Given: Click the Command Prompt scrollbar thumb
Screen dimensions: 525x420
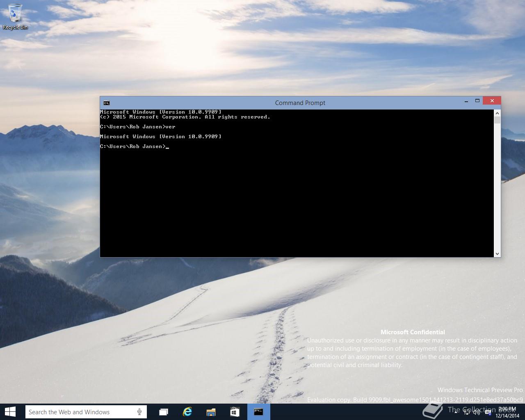Looking at the screenshot, I should click(x=497, y=120).
